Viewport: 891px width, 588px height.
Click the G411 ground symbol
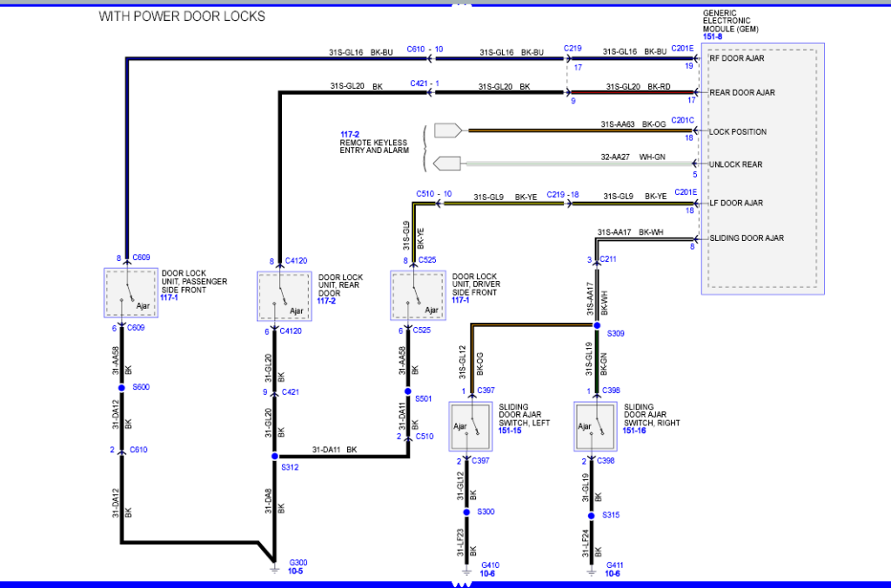click(x=591, y=571)
